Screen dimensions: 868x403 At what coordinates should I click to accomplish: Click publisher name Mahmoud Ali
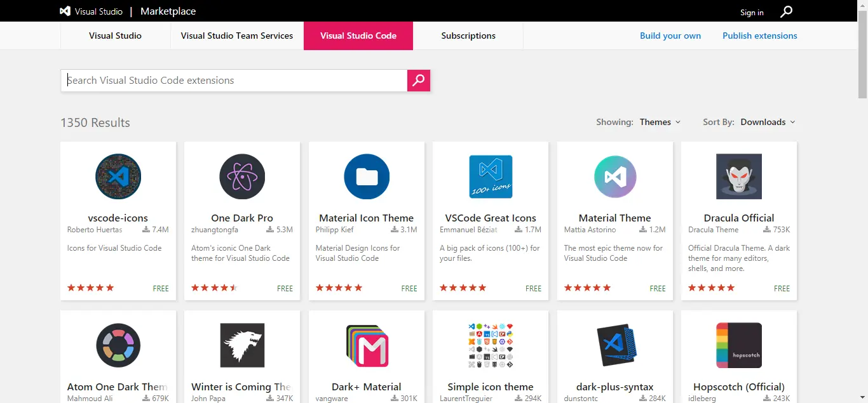90,399
